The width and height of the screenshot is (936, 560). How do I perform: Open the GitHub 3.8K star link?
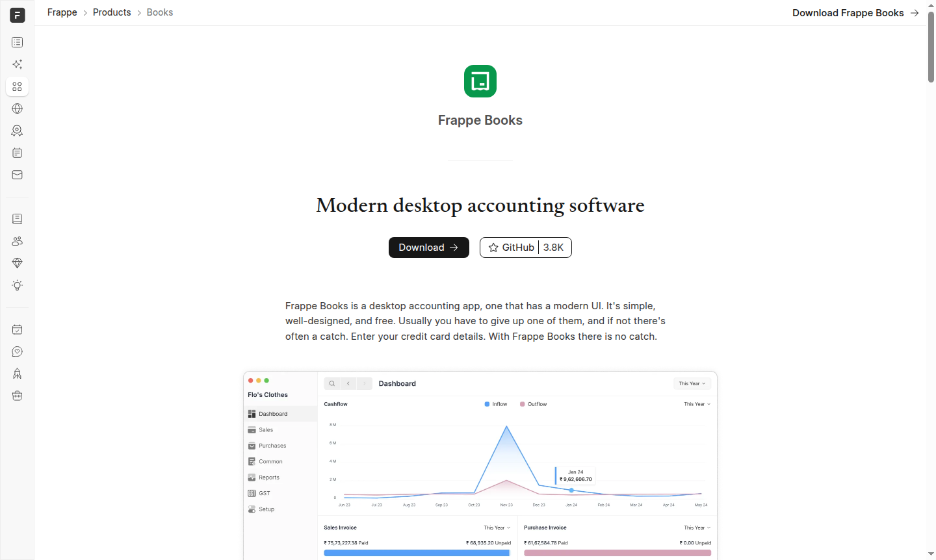(x=525, y=248)
